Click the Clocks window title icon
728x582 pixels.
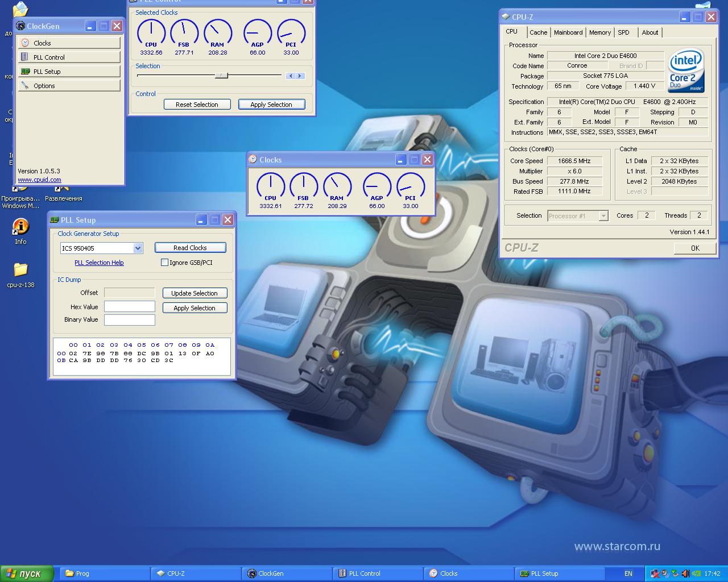(253, 160)
